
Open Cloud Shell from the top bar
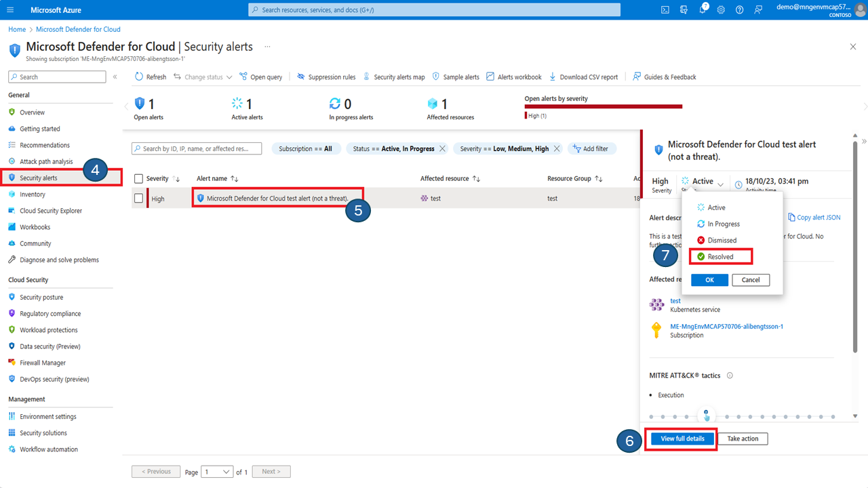pyautogui.click(x=665, y=9)
